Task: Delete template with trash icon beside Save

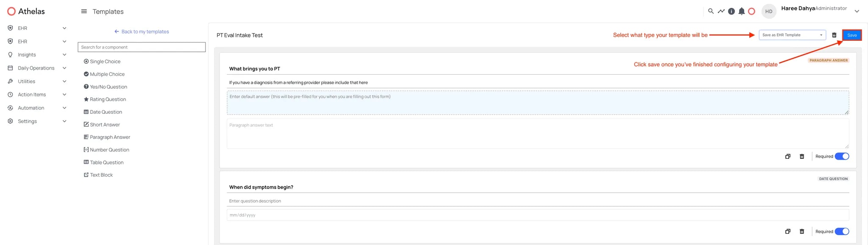Action: pos(834,35)
